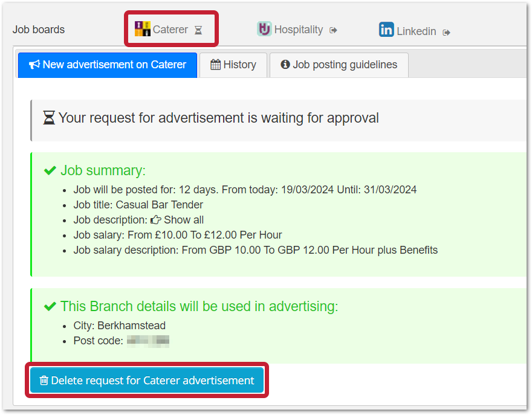Click the Hospitality job board logo
The width and height of the screenshot is (532, 415).
point(264,29)
